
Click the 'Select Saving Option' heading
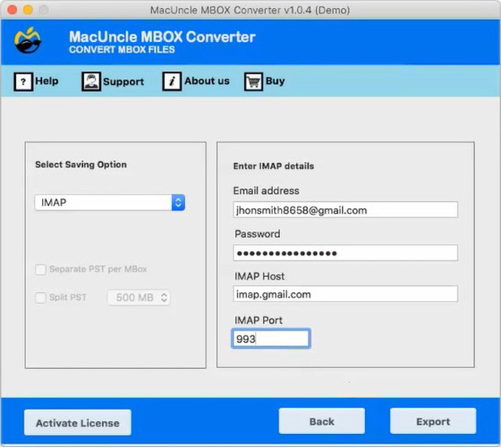pos(81,165)
